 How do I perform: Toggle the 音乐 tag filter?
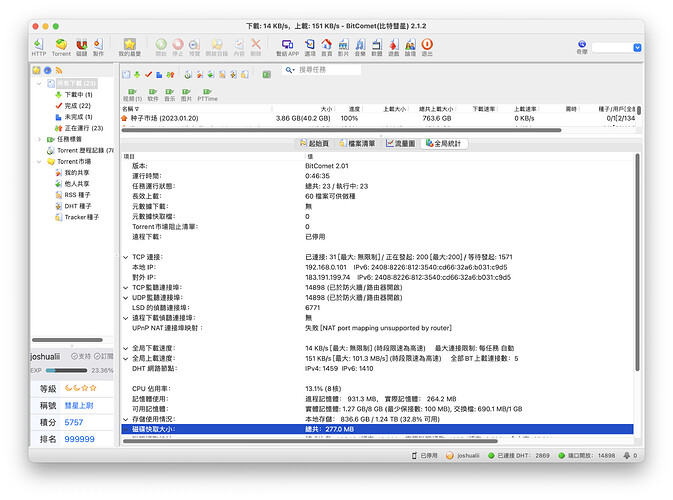pyautogui.click(x=170, y=95)
